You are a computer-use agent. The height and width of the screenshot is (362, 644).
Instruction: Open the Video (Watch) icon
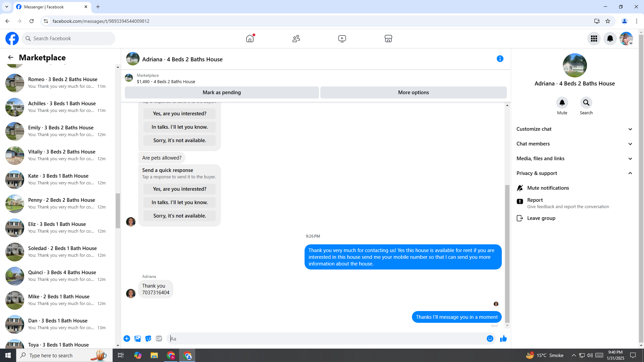coord(342,39)
